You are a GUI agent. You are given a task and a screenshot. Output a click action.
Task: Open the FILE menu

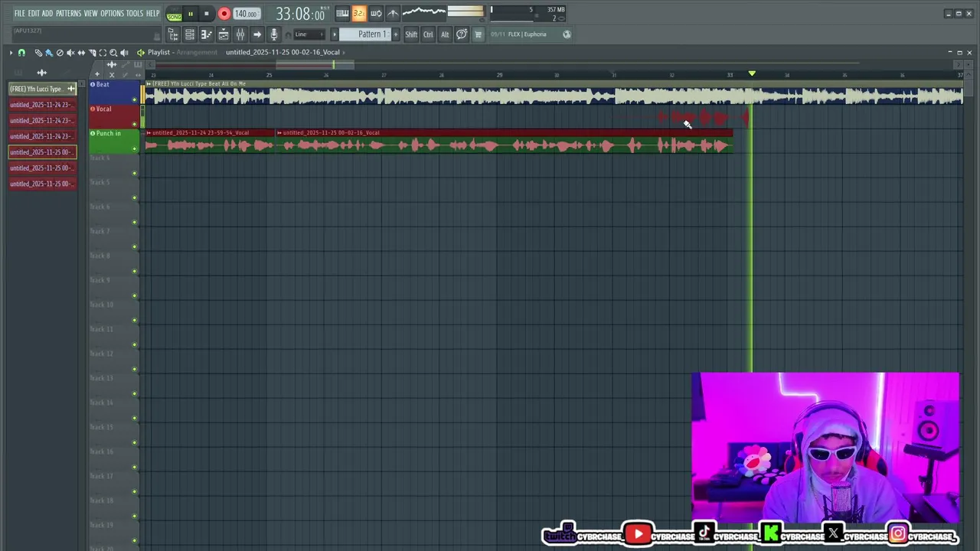point(19,14)
